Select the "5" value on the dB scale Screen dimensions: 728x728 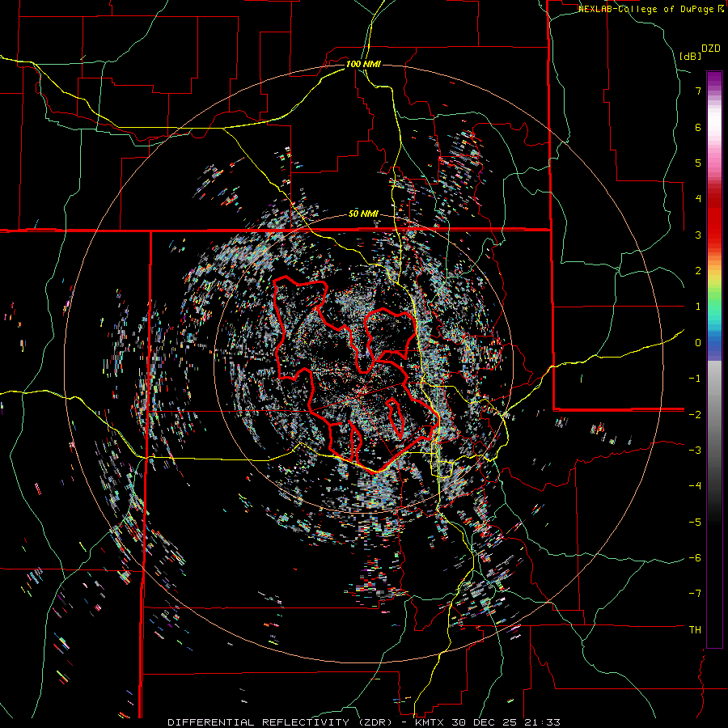(x=698, y=163)
